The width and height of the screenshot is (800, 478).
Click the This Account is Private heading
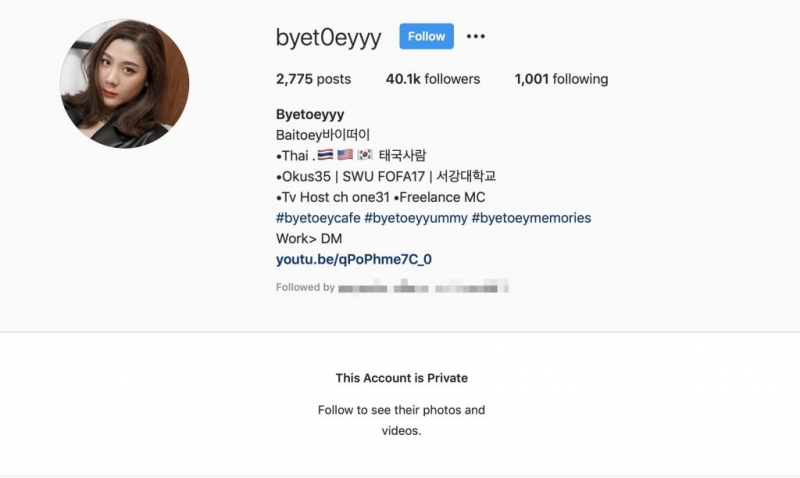coord(402,378)
